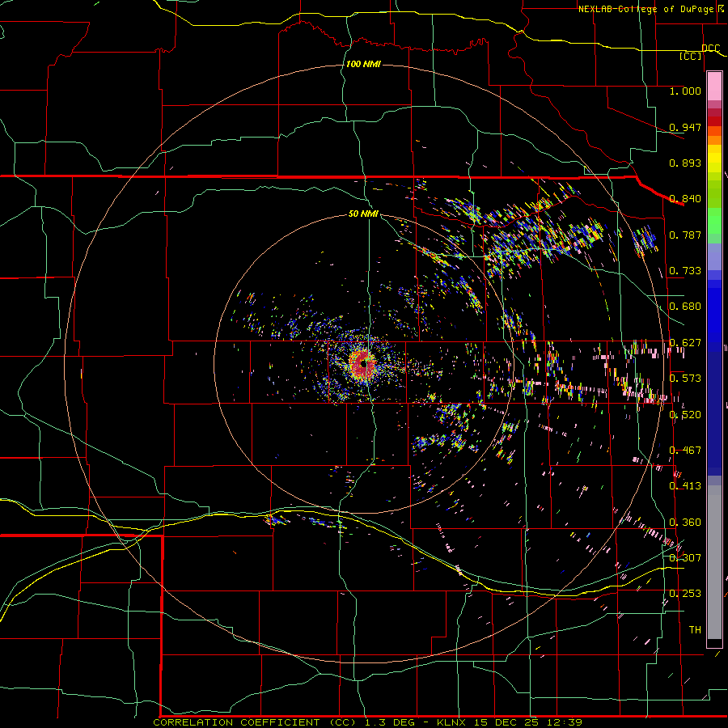Click the 0.840 scale value
The height and width of the screenshot is (728, 728).
click(x=685, y=199)
